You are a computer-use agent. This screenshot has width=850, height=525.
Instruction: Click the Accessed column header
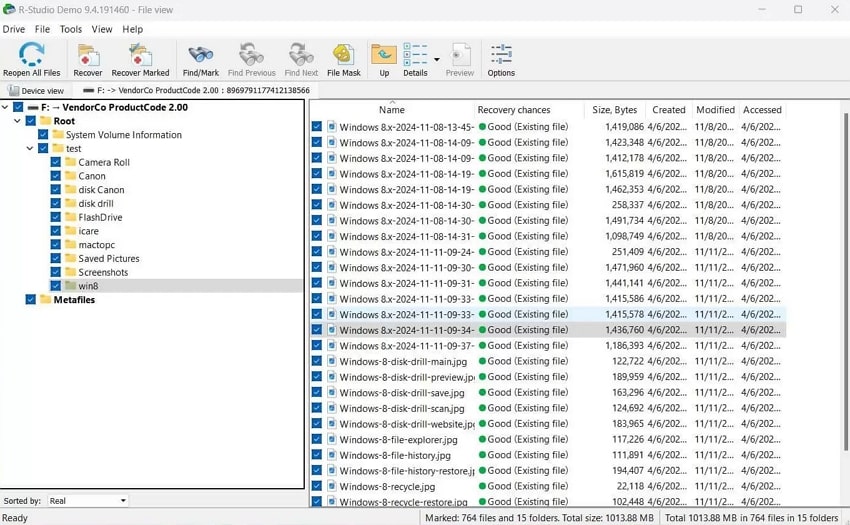(762, 110)
